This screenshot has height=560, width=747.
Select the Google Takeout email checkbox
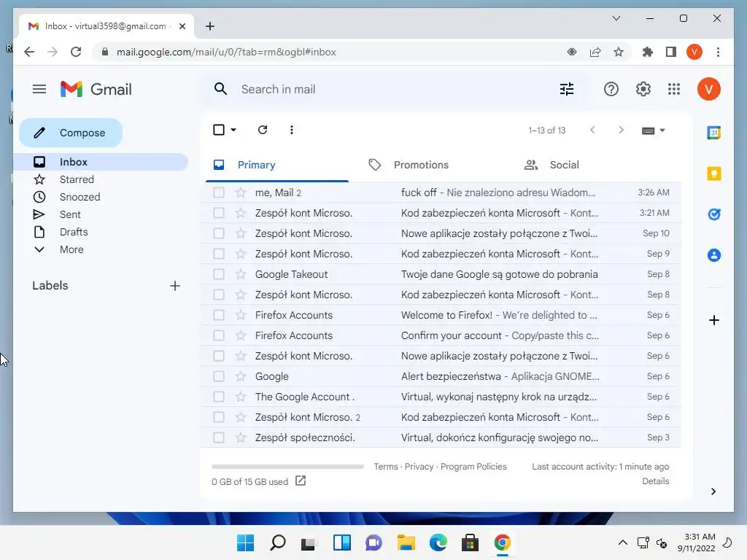click(x=219, y=274)
